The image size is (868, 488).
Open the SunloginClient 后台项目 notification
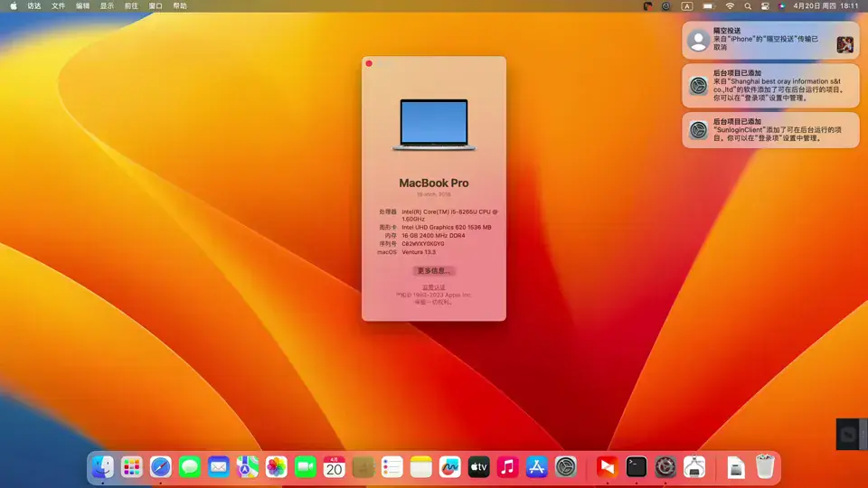click(x=770, y=130)
